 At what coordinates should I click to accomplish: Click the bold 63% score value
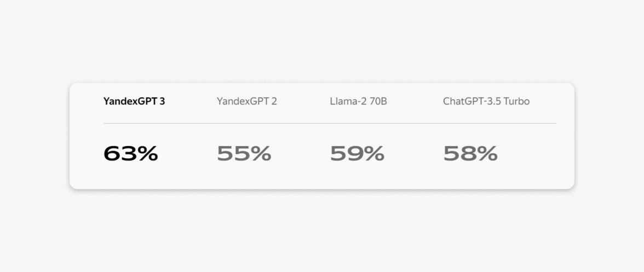tap(130, 154)
